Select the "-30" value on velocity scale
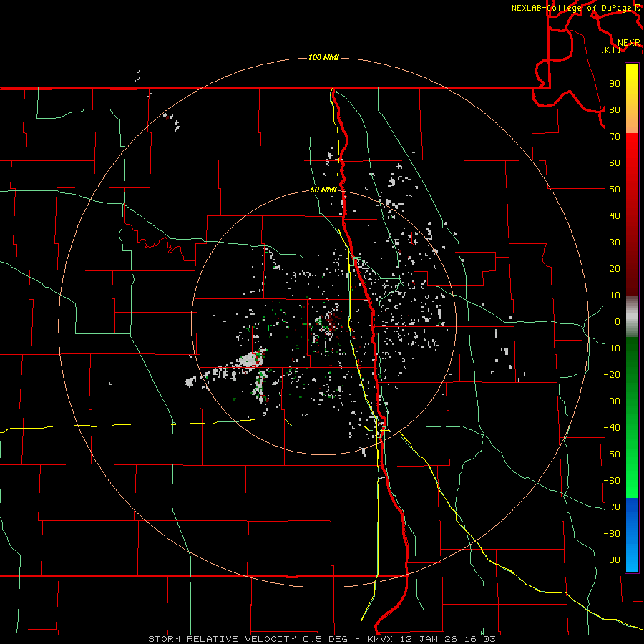644x644 pixels. [612, 401]
